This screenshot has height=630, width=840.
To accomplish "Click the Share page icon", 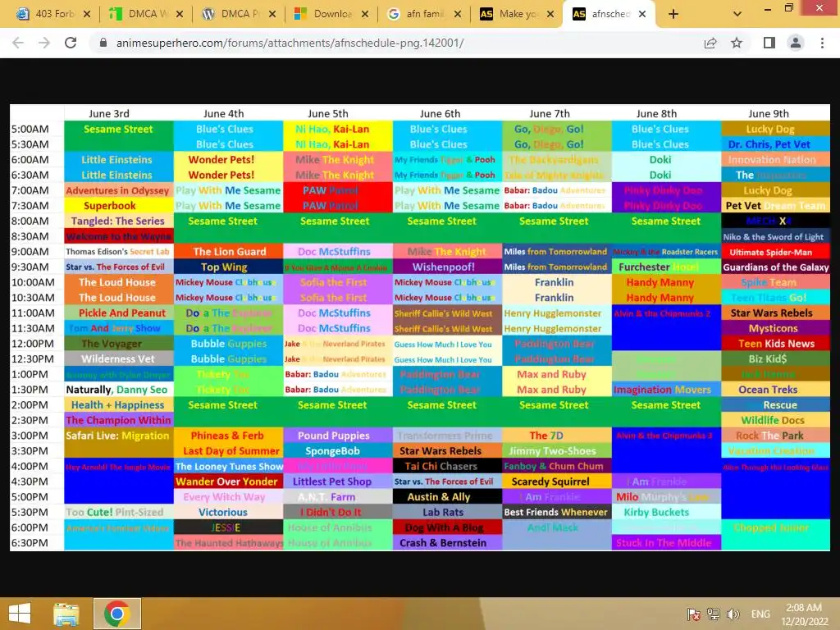I will coord(710,43).
